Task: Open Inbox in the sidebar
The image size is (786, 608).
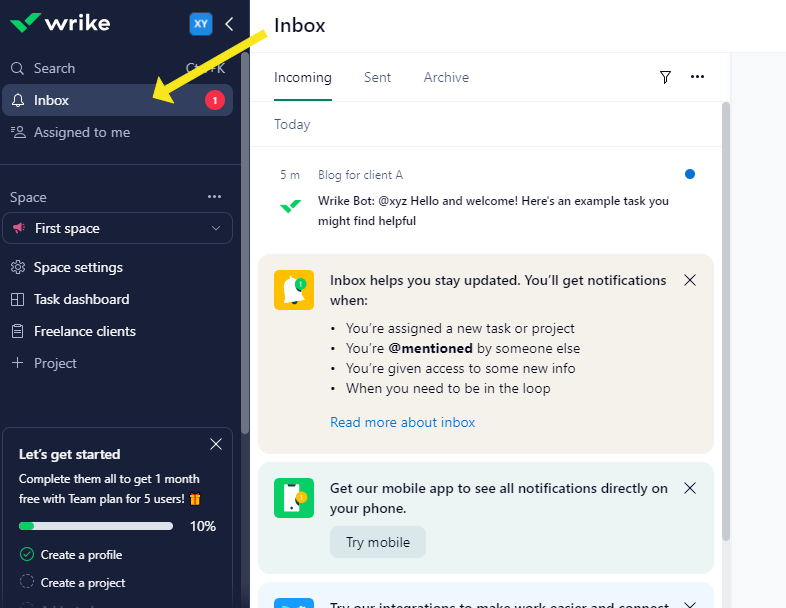Action: 117,100
